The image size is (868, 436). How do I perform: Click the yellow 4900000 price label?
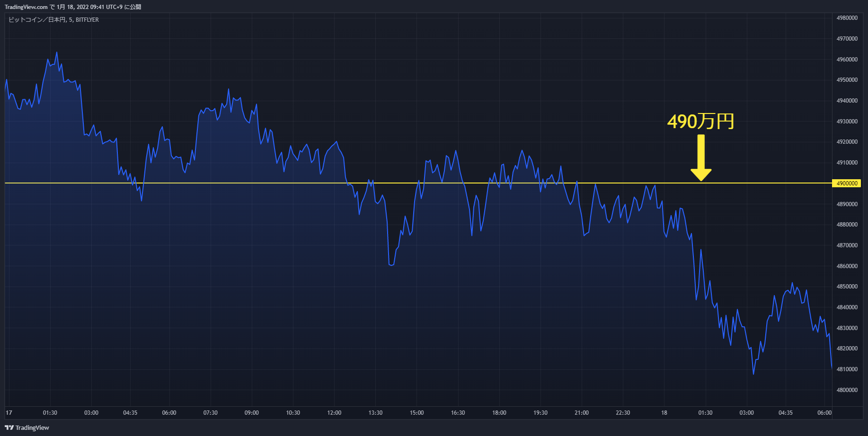pyautogui.click(x=846, y=183)
